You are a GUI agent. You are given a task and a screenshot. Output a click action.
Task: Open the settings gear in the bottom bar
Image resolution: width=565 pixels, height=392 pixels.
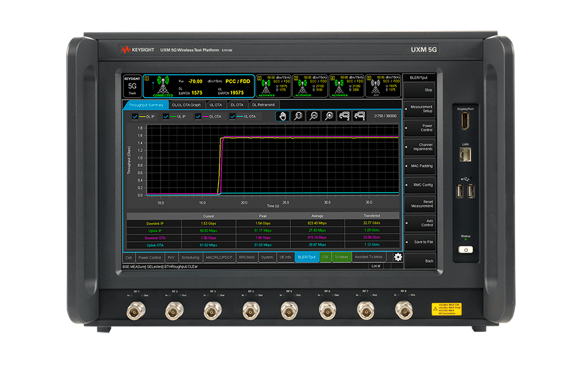coord(398,257)
